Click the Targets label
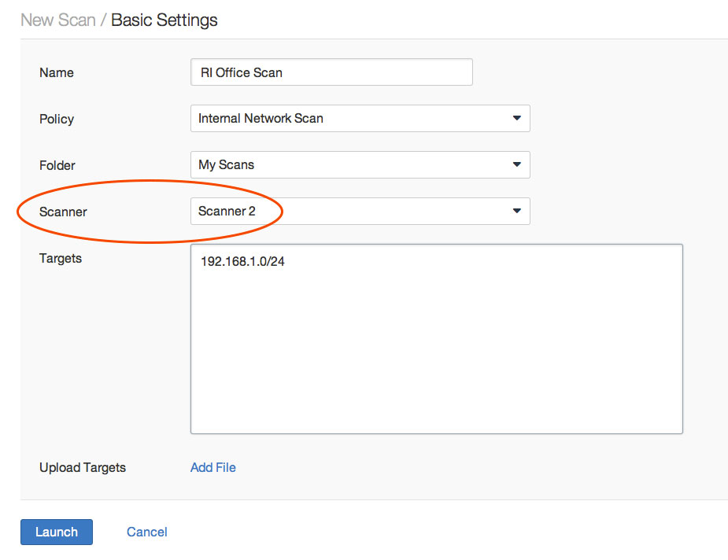The width and height of the screenshot is (728, 560). pyautogui.click(x=61, y=259)
